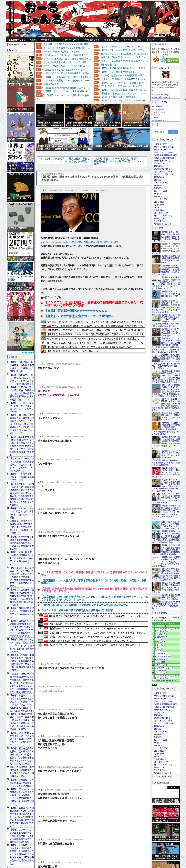Open featured thumbnail 石破内閣支持率の支持率
This screenshot has width=186, height=868.
coord(79,116)
